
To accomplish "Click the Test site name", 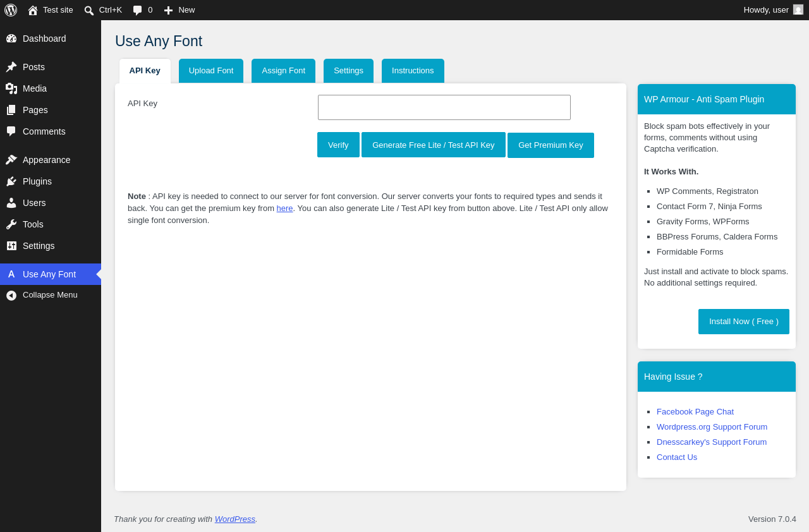I will point(58,10).
